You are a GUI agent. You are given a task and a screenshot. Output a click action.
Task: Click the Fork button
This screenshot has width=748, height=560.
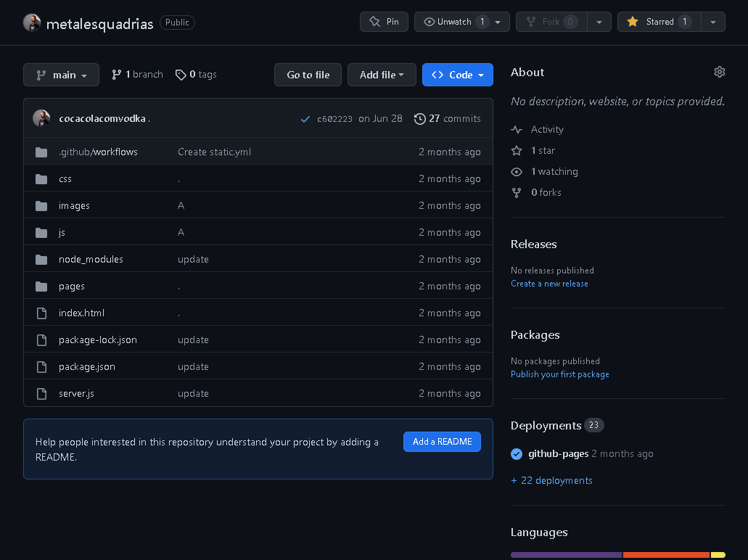551,22
